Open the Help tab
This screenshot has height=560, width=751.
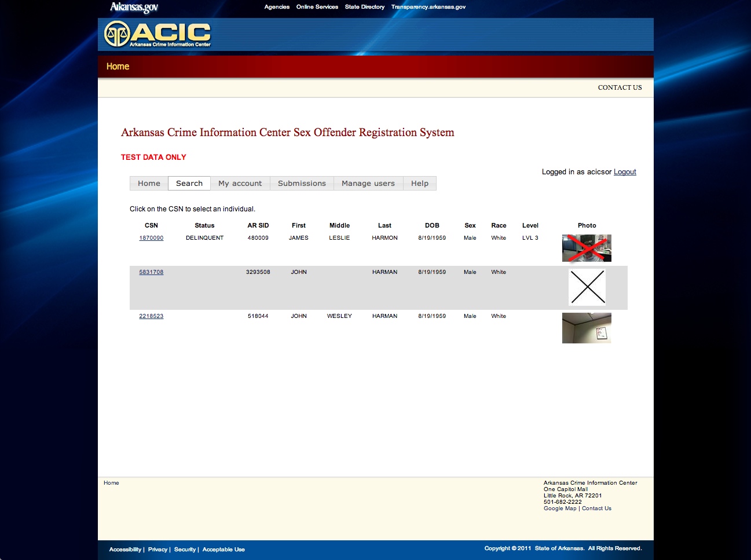[x=420, y=184]
